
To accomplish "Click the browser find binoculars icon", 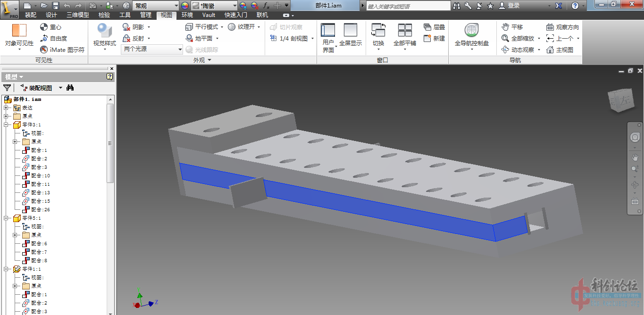I will click(x=70, y=88).
